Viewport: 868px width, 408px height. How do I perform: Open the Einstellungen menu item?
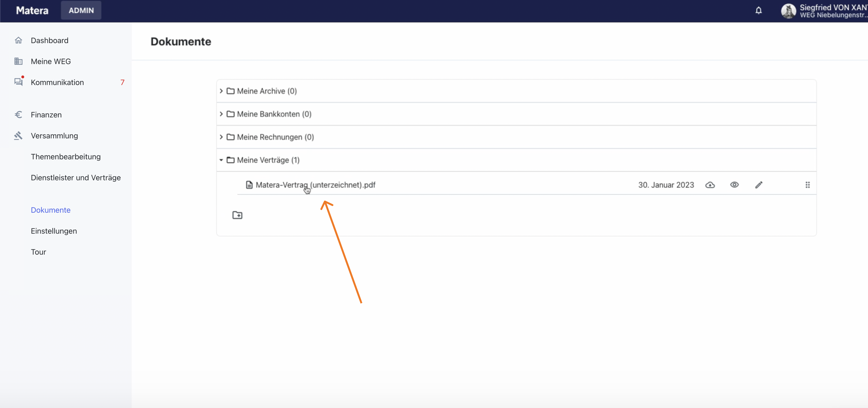point(54,231)
